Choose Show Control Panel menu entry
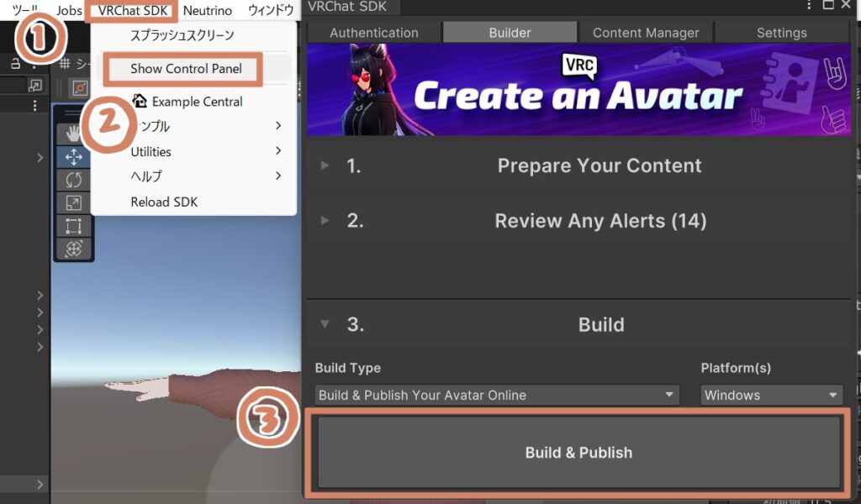This screenshot has height=504, width=861. coord(186,69)
